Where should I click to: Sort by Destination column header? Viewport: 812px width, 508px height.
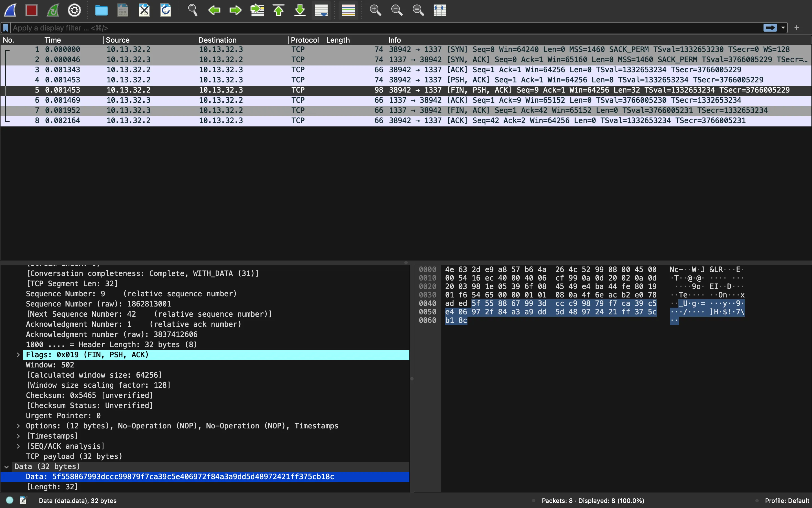pos(242,40)
